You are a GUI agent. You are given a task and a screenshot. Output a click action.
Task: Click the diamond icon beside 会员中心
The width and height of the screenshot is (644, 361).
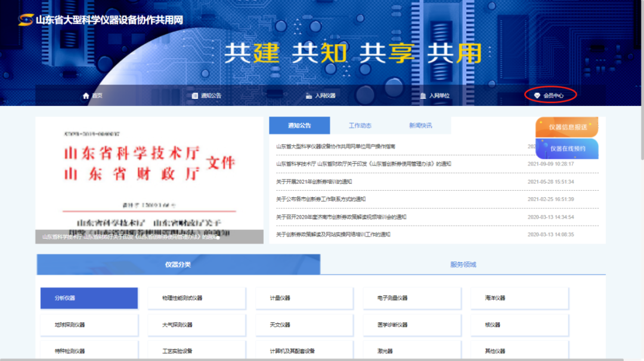(537, 96)
